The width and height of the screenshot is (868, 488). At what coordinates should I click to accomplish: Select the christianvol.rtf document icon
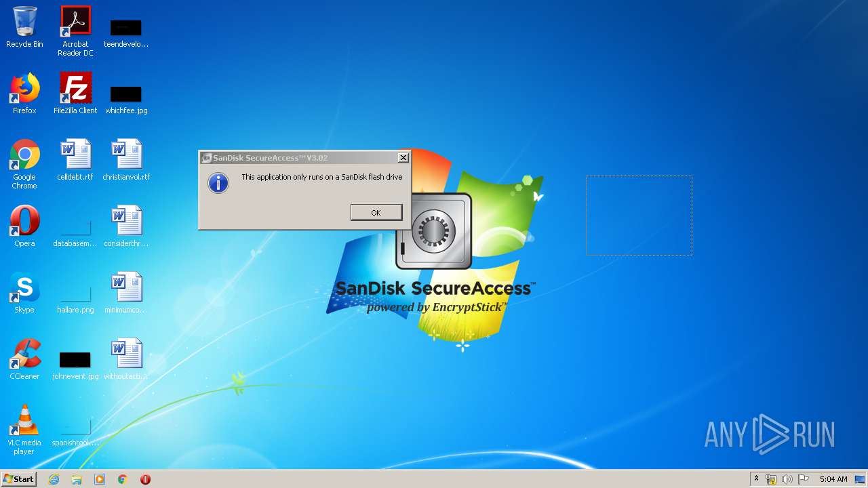pos(126,160)
